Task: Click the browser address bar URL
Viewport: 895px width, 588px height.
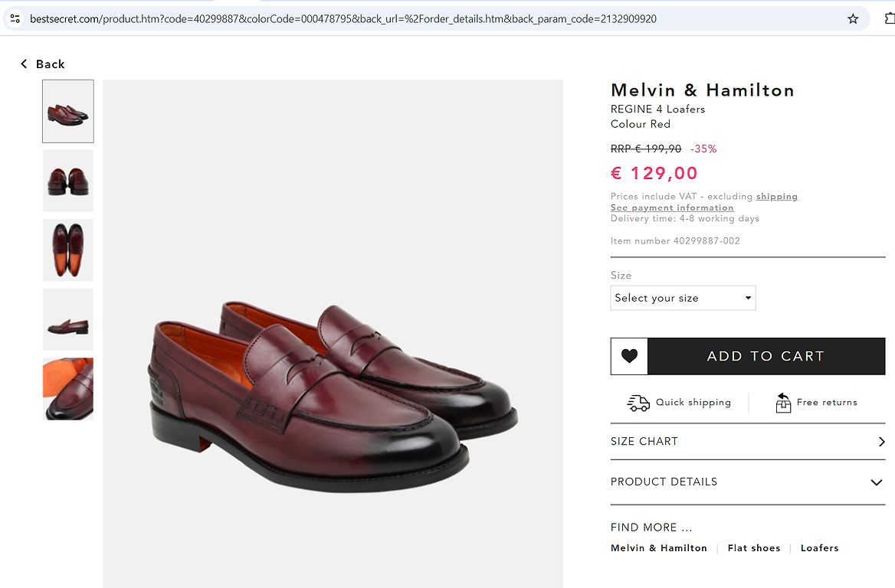Action: click(343, 18)
